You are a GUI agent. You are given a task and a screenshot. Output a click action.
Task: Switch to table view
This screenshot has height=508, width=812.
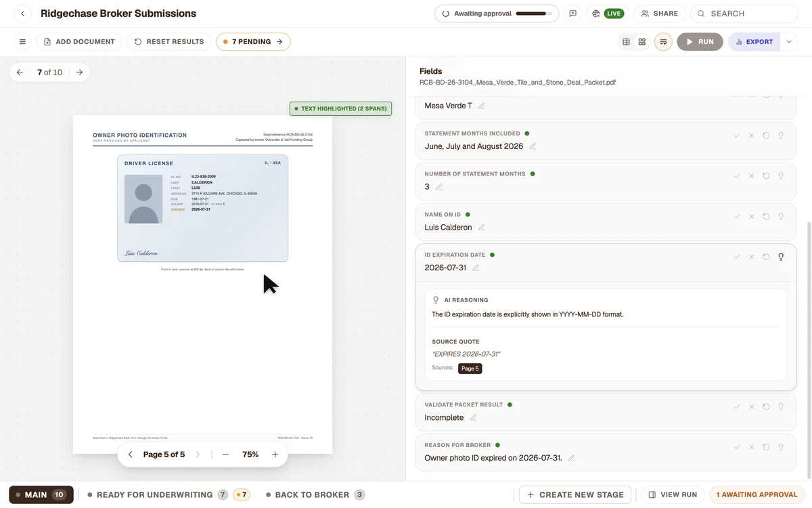click(x=627, y=42)
